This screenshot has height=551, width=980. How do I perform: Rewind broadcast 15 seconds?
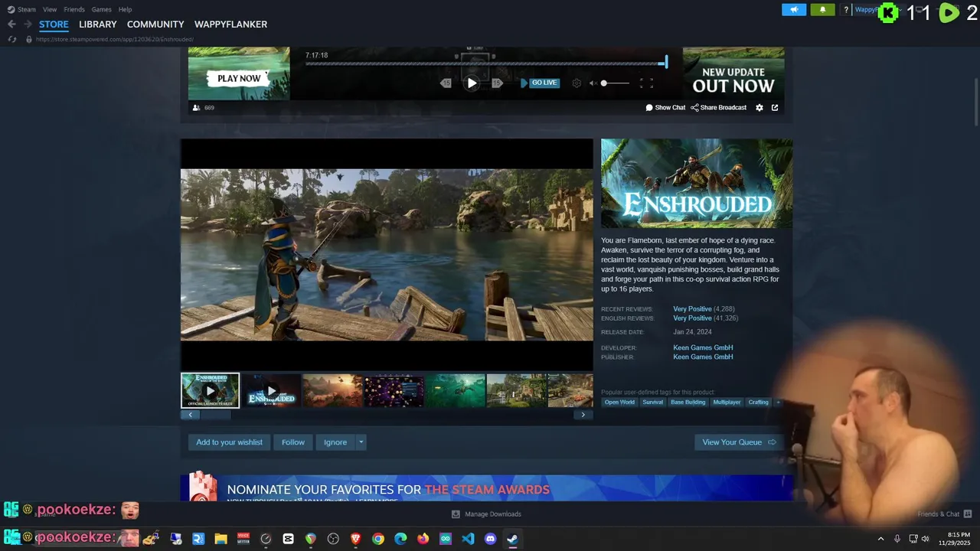(x=446, y=83)
